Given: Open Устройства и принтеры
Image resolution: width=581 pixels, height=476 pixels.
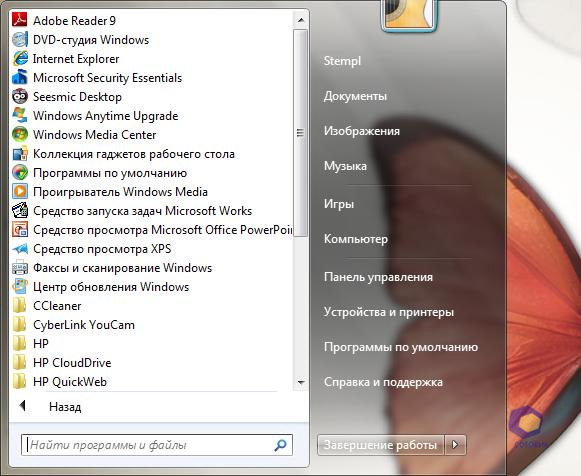Looking at the screenshot, I should tap(389, 312).
